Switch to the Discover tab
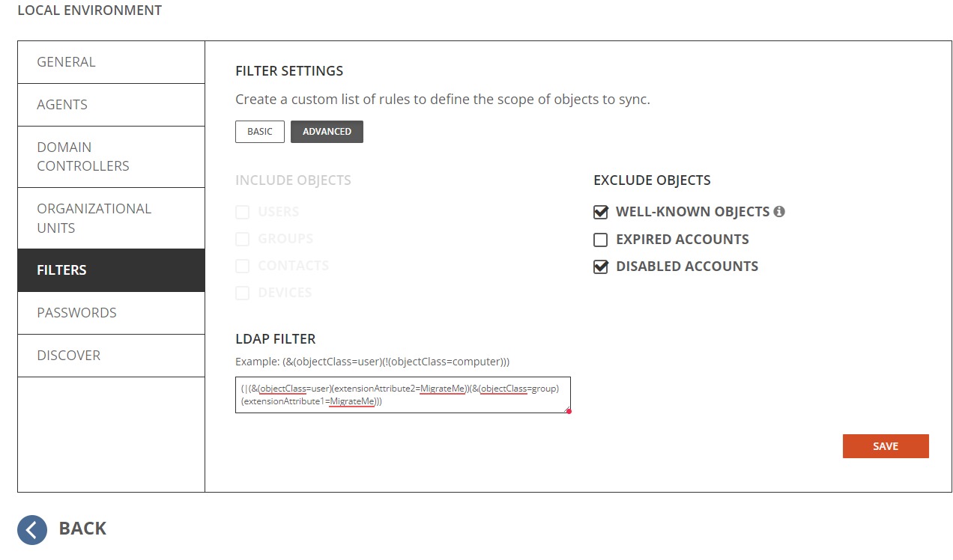 [111, 356]
